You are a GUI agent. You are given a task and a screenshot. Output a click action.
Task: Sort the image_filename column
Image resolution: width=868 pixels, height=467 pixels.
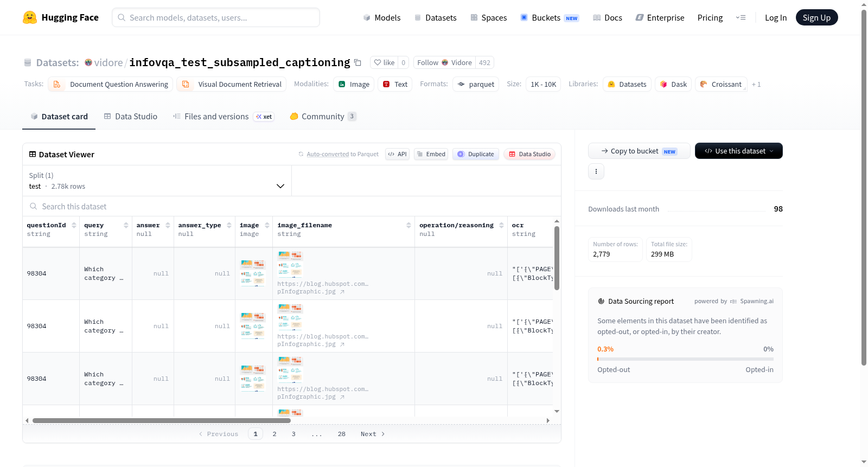(409, 225)
